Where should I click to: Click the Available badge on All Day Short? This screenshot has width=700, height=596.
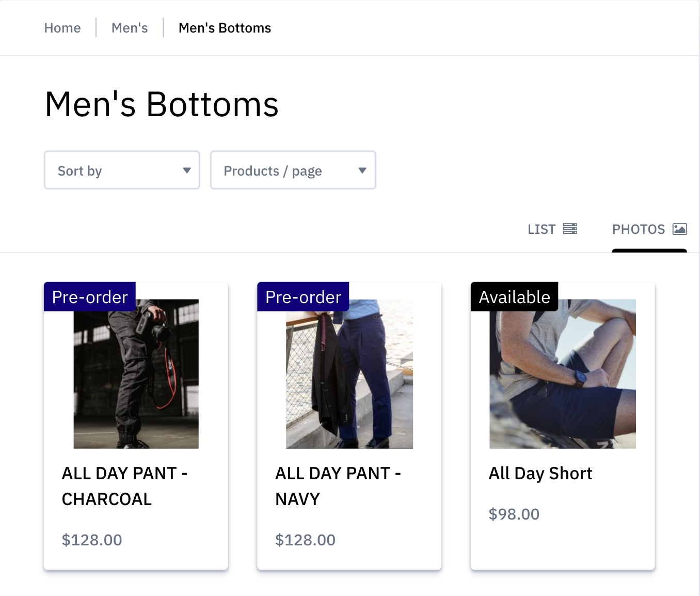(514, 297)
